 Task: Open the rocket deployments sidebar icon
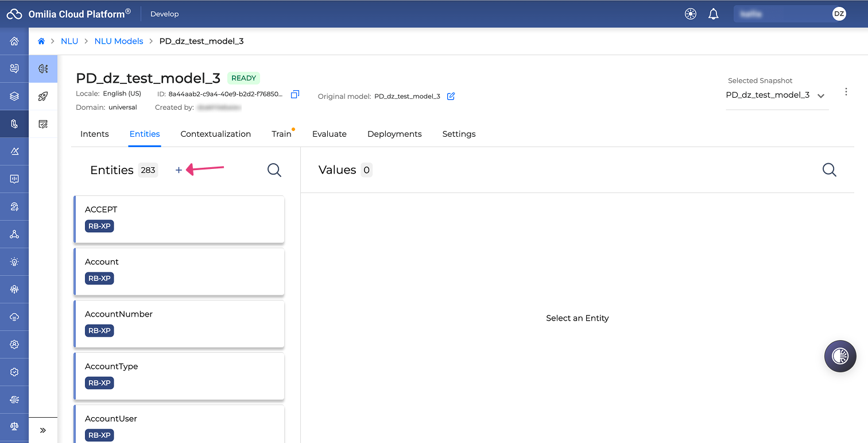click(43, 97)
